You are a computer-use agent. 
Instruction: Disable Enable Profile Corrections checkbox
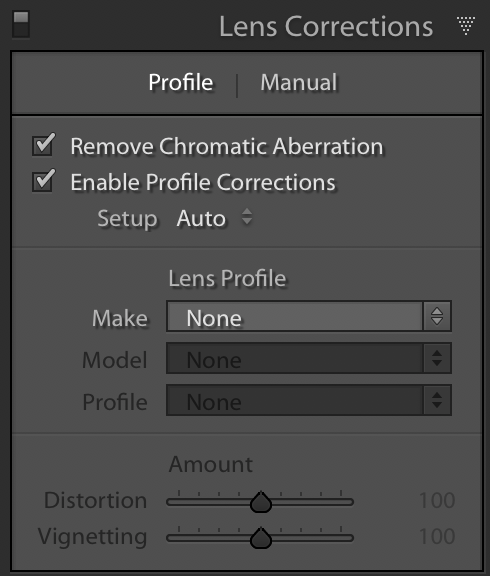[x=43, y=181]
